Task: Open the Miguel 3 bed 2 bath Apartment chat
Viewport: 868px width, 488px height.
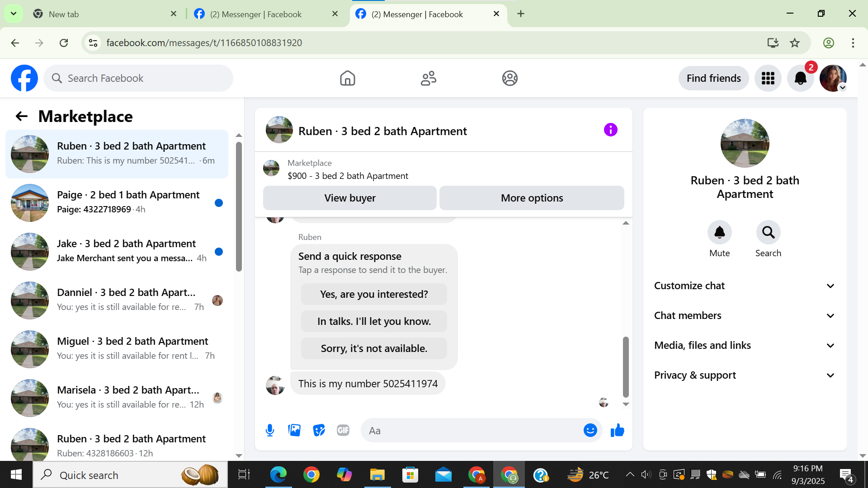Action: click(x=117, y=349)
